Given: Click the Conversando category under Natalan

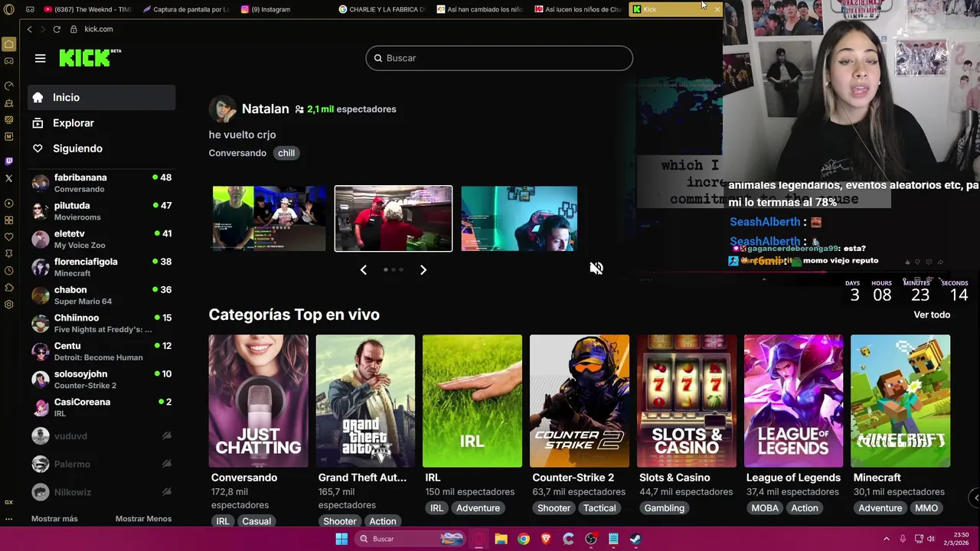Looking at the screenshot, I should point(237,153).
